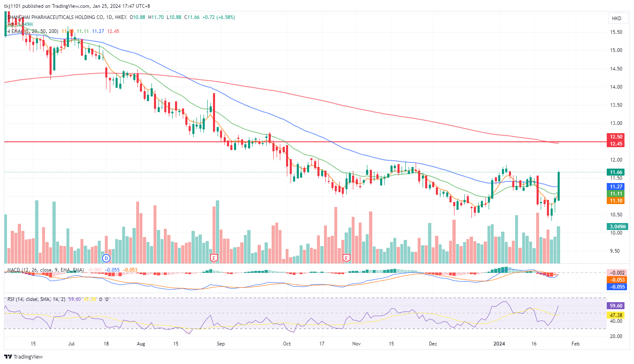Click the orange 11.10 EMA label on price axis
Viewport: 634px width, 364px height.
(x=616, y=201)
